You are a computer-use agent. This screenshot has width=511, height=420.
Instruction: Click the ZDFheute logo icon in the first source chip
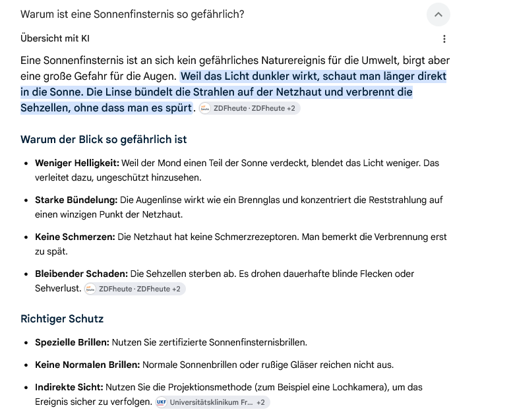205,108
